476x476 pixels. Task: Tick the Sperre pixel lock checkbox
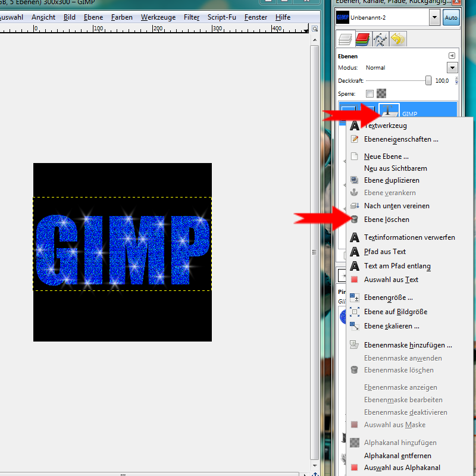click(x=369, y=93)
